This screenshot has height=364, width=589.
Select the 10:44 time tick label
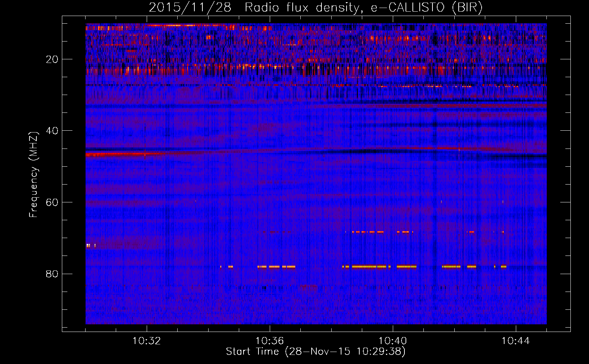(516, 341)
